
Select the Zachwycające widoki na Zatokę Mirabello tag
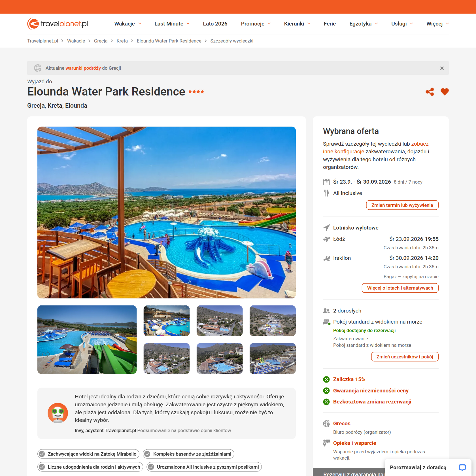point(88,454)
